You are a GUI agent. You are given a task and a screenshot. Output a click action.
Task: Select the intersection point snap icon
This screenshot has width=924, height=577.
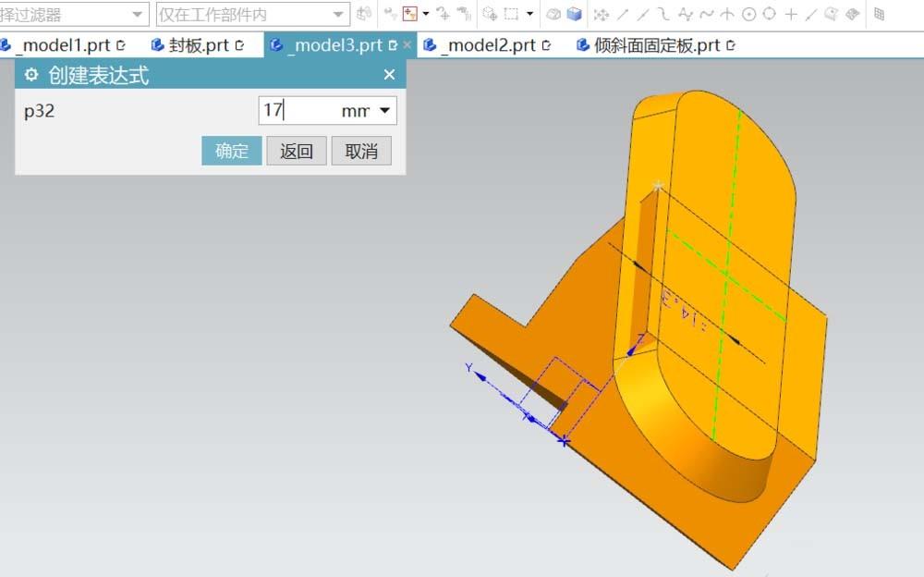tap(729, 12)
